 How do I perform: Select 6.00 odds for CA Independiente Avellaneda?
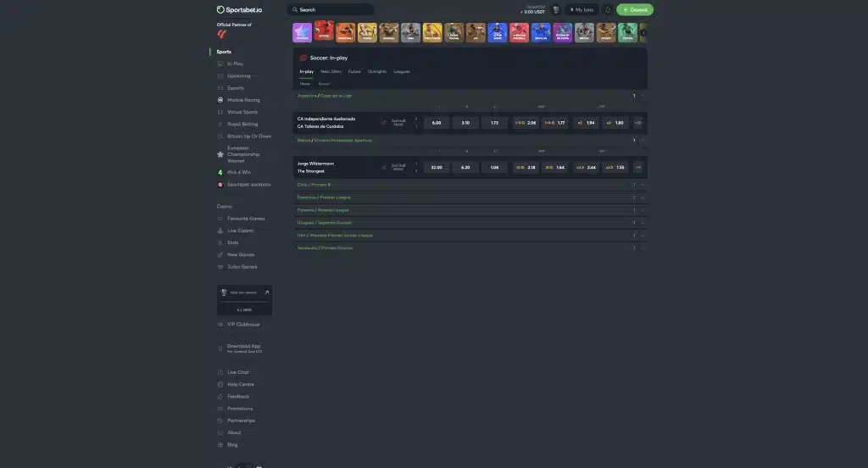coord(437,123)
